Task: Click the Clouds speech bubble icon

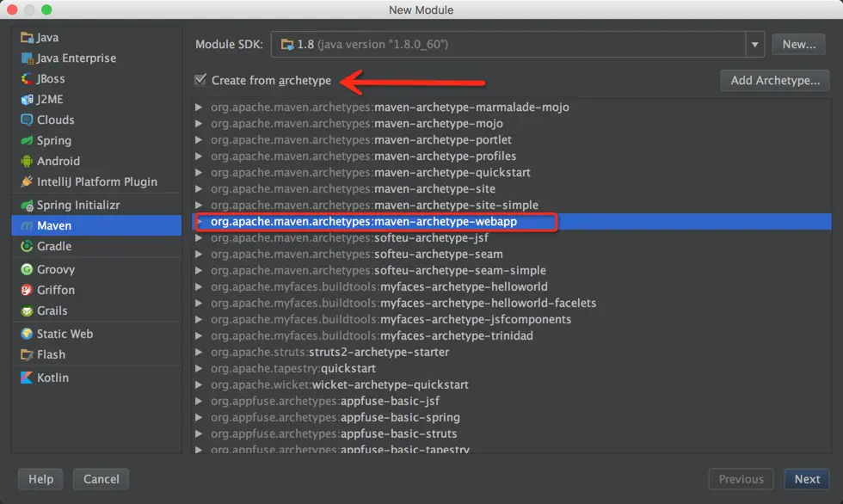Action: (27, 120)
